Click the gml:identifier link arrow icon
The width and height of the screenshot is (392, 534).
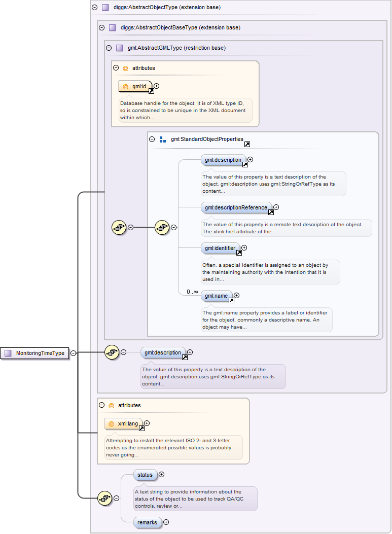(x=239, y=253)
